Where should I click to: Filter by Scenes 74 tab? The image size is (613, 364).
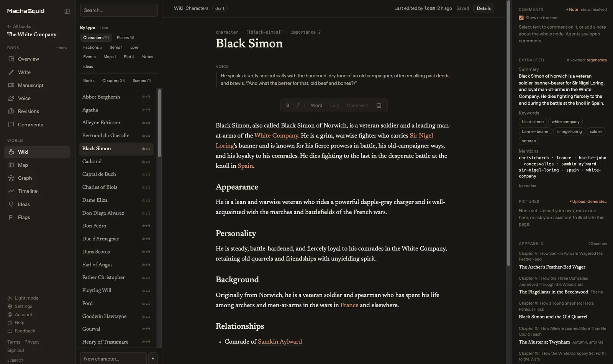(x=142, y=80)
